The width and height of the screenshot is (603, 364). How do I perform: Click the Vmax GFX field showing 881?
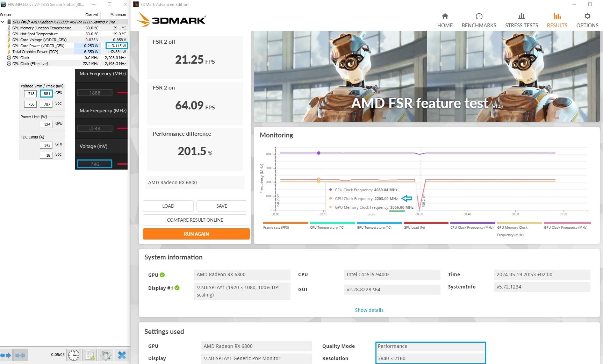[x=46, y=94]
